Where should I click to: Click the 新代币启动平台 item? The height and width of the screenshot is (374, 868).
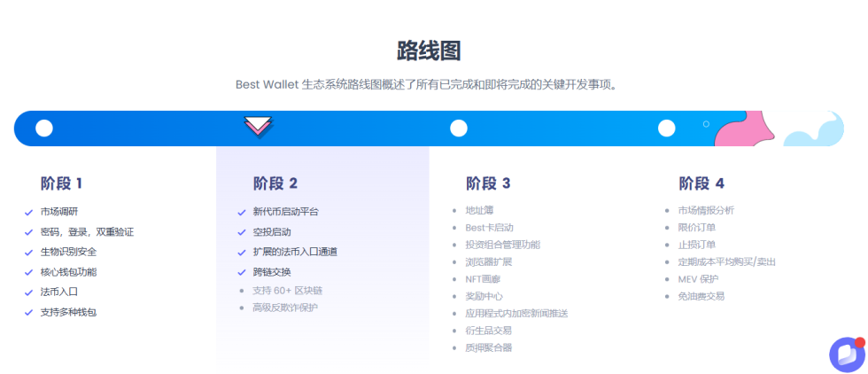pos(285,212)
